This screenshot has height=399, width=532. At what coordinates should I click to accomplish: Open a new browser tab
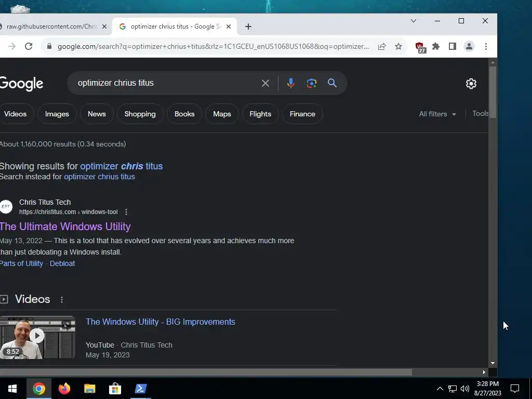248,26
